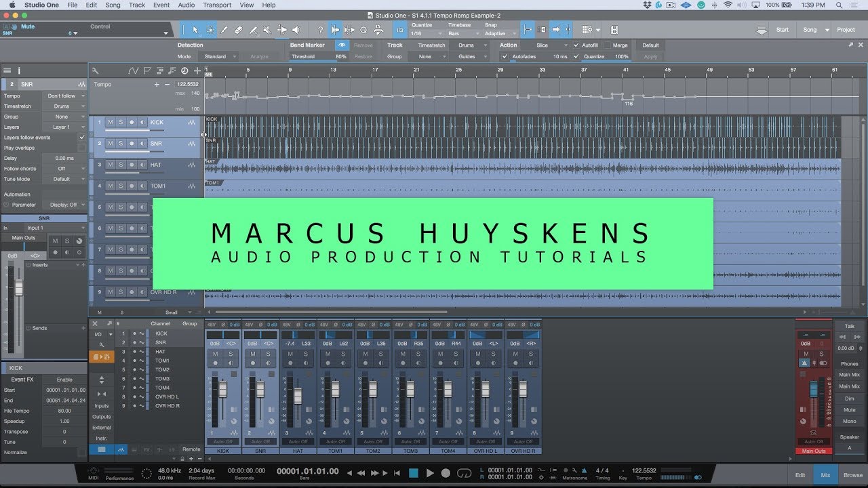Click the mixer console wrench icon
Viewport: 868px width, 488px height.
102,344
